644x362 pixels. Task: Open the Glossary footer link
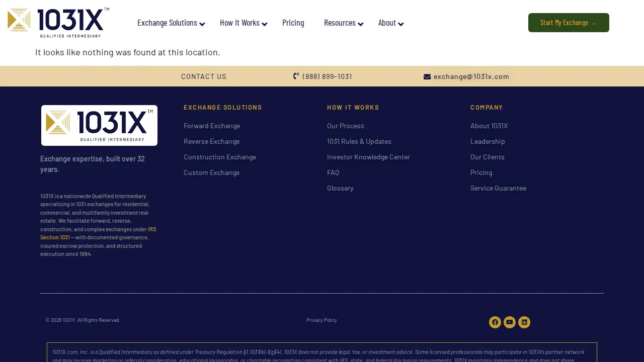pos(340,188)
